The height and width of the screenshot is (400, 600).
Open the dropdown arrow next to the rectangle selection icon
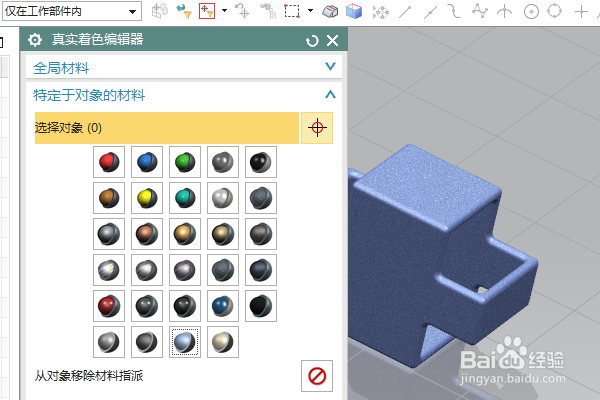(310, 11)
